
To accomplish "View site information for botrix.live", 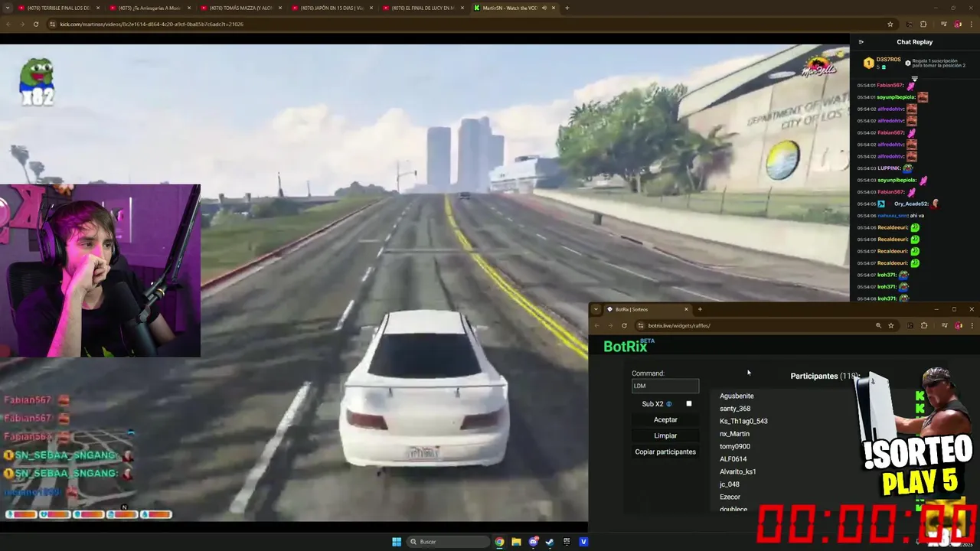I will pos(640,325).
